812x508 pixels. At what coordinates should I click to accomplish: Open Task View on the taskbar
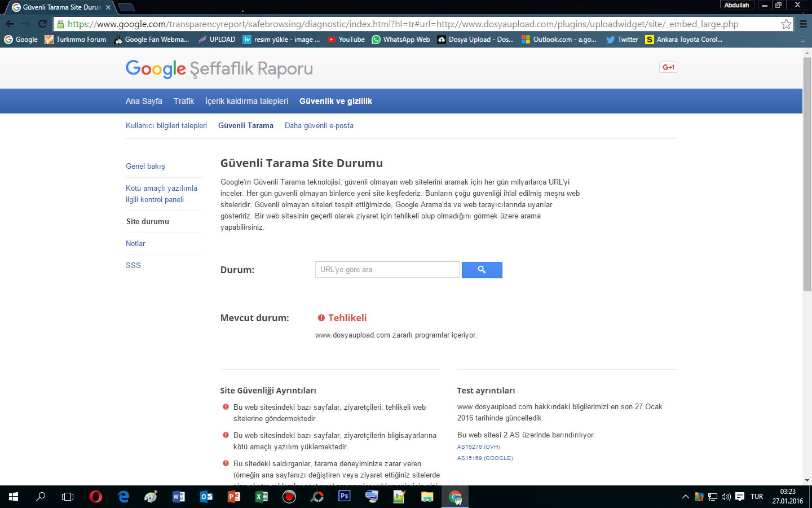click(68, 497)
